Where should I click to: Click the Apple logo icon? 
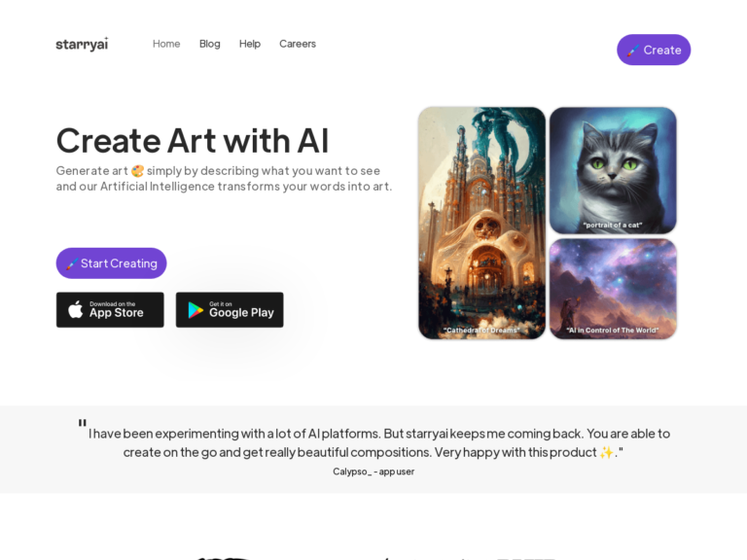[x=75, y=309]
